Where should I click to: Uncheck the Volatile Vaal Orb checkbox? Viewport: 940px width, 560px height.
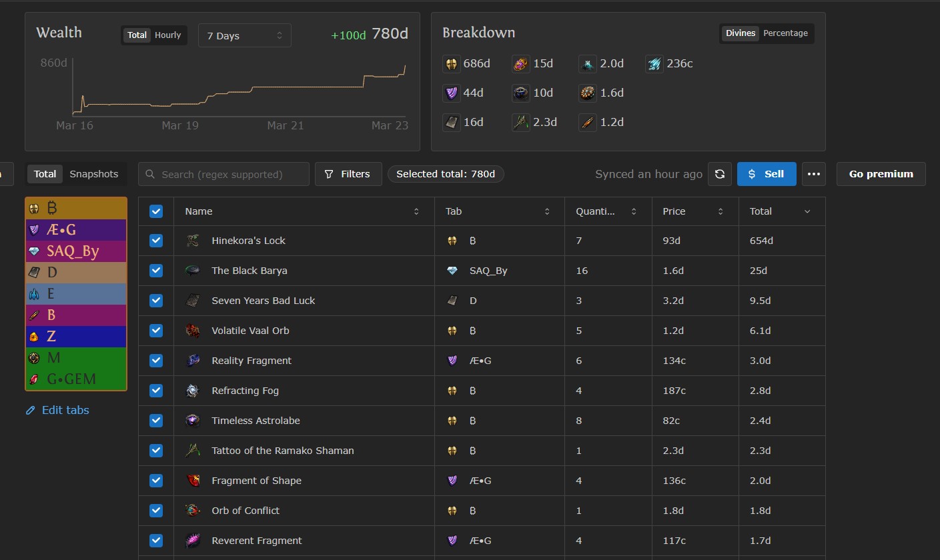tap(156, 331)
